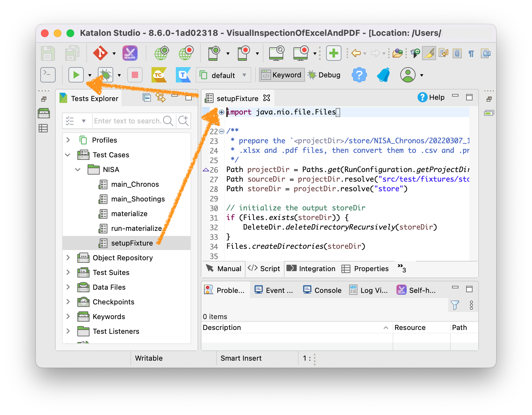Expand the Keywords node
Image resolution: width=532 pixels, height=415 pixels.
point(68,316)
